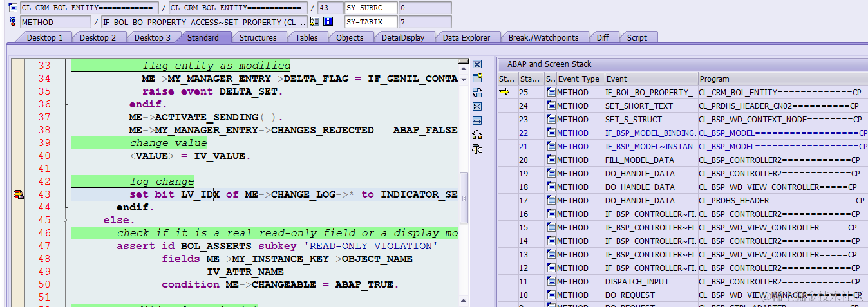Click the 'raise event DELTA_SET.' code line
This screenshot has width=868, height=307.
pyautogui.click(x=212, y=91)
